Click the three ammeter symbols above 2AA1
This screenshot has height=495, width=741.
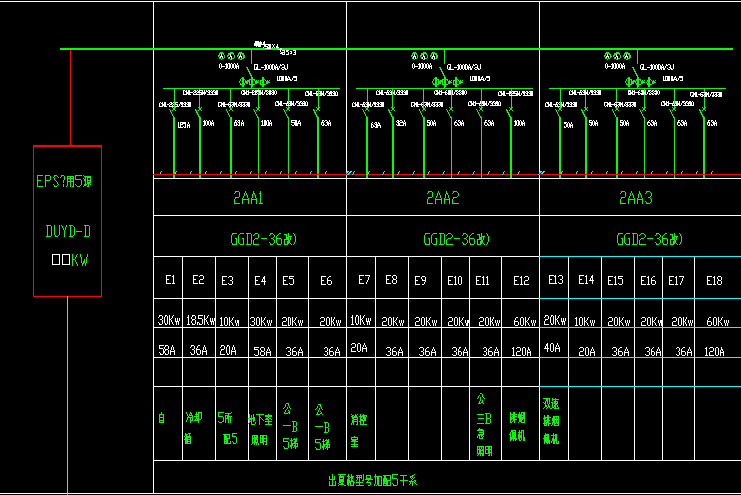coord(231,56)
